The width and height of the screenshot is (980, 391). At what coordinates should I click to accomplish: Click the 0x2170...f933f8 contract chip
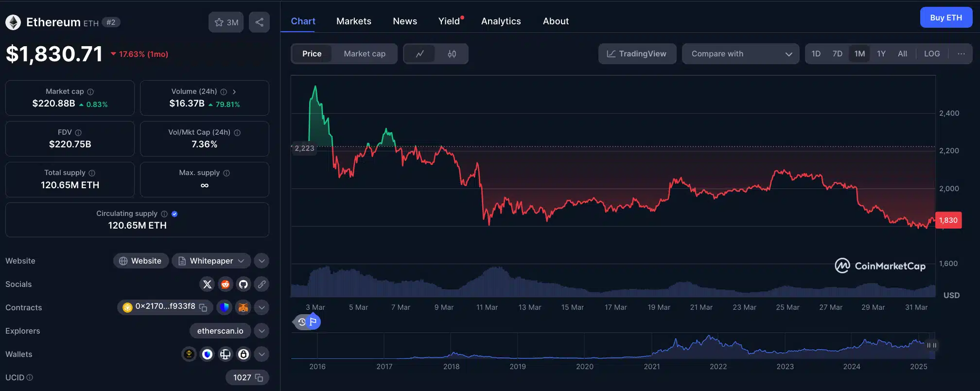[x=165, y=307]
